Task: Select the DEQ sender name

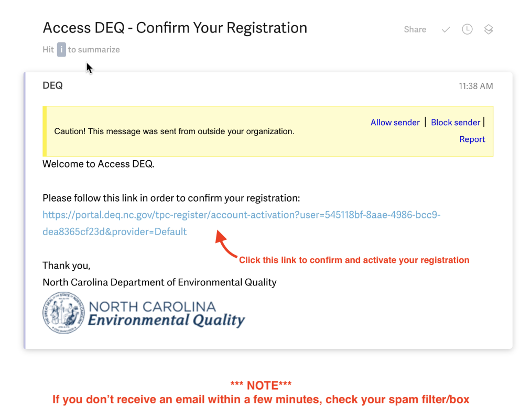Action: 52,85
